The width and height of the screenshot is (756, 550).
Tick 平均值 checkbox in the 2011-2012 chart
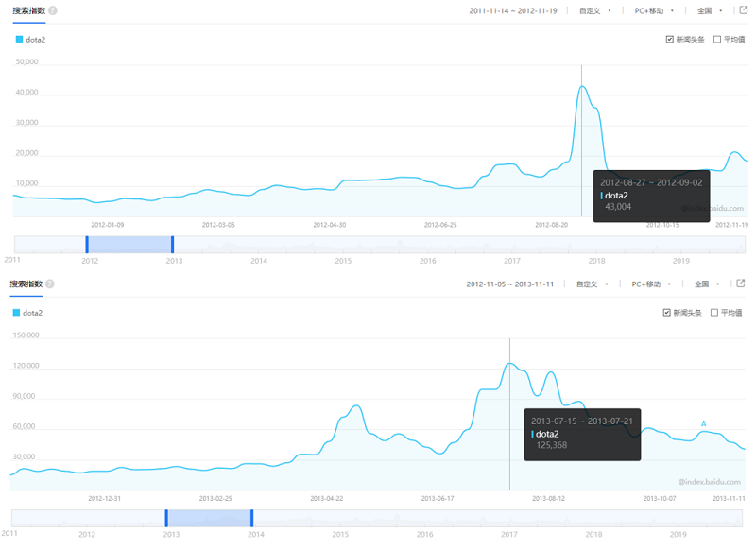click(x=717, y=40)
